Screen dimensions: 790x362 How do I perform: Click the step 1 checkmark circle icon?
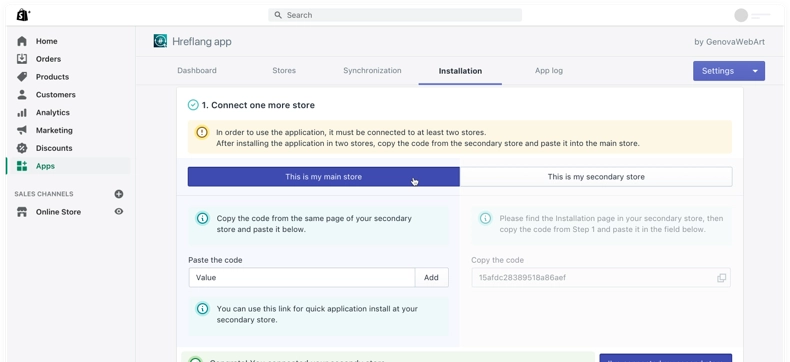coord(193,105)
